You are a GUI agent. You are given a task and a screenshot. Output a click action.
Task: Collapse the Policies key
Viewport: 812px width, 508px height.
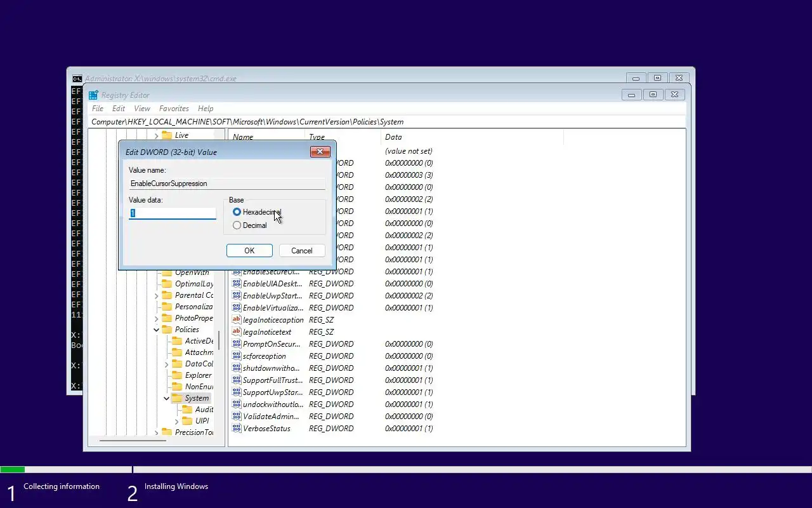[x=157, y=330]
